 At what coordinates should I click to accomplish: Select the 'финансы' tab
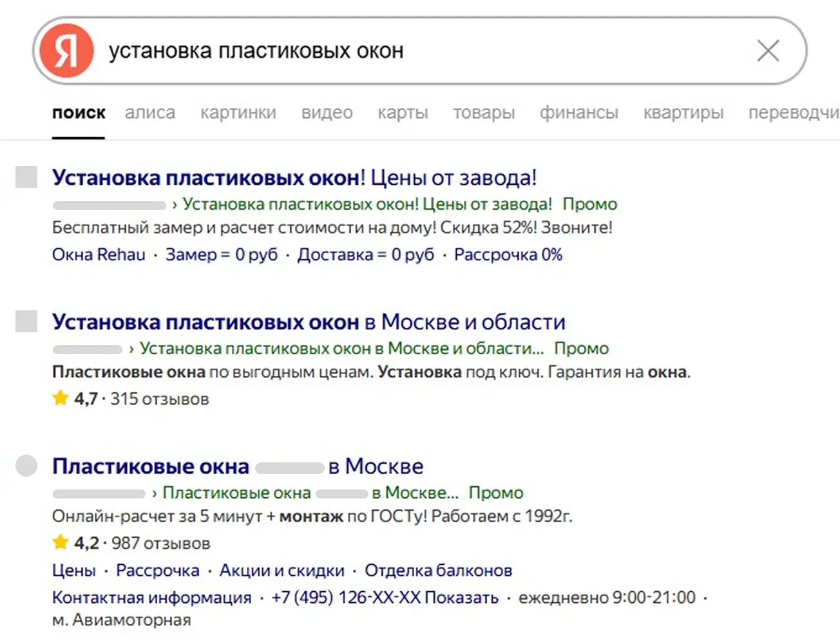click(x=579, y=113)
